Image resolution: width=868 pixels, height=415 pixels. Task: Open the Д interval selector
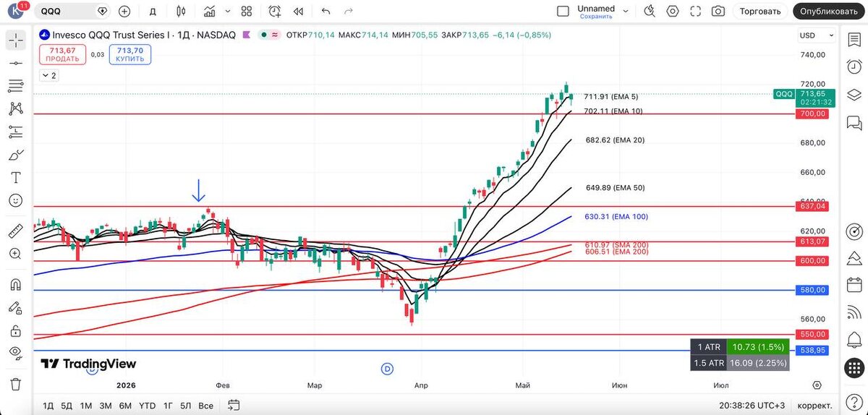pyautogui.click(x=152, y=11)
